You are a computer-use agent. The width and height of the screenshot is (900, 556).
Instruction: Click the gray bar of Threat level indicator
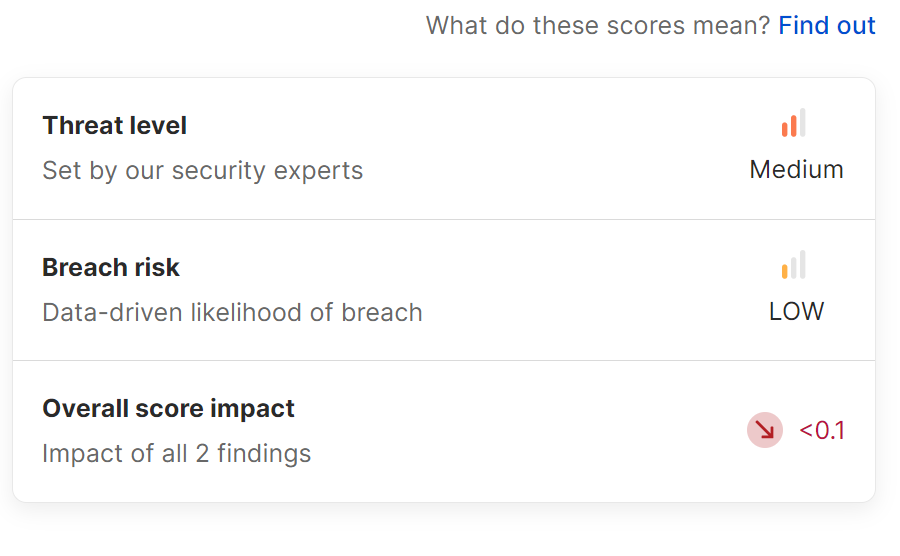[x=802, y=122]
